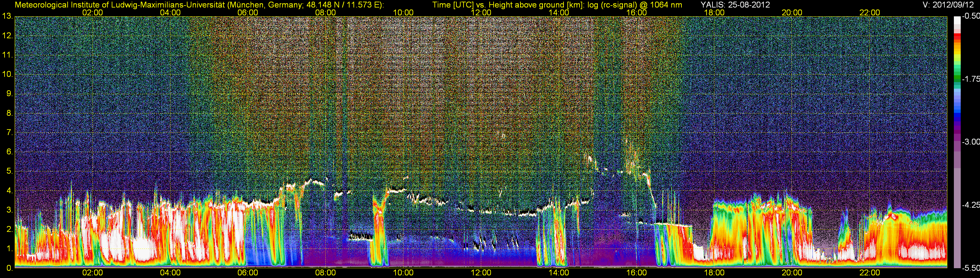Click the 2. height axis label
The height and width of the screenshot is (278, 980).
coord(9,229)
